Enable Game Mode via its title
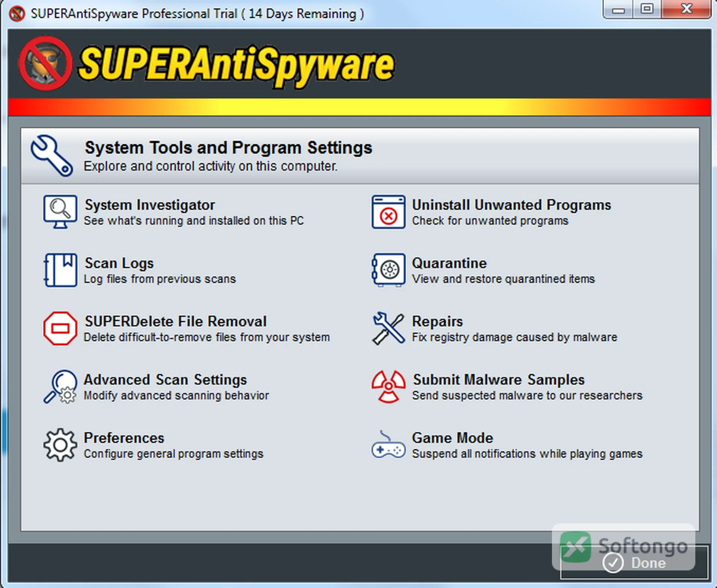This screenshot has height=588, width=717. click(x=452, y=438)
